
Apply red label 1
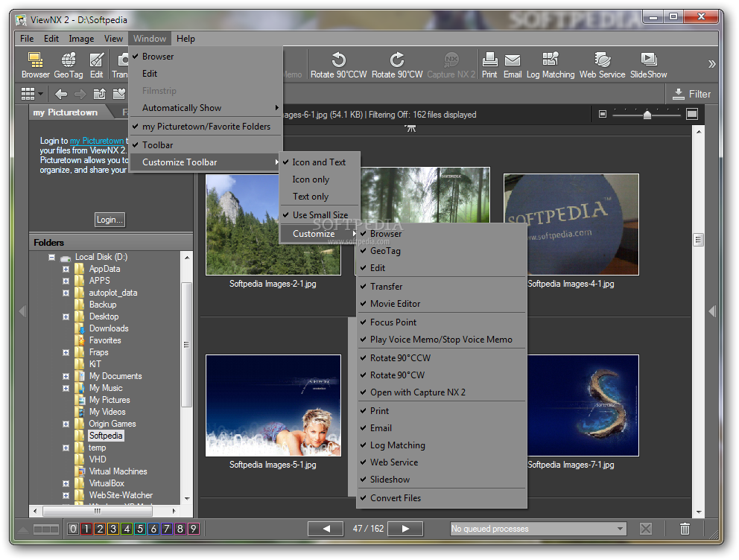pyautogui.click(x=86, y=529)
